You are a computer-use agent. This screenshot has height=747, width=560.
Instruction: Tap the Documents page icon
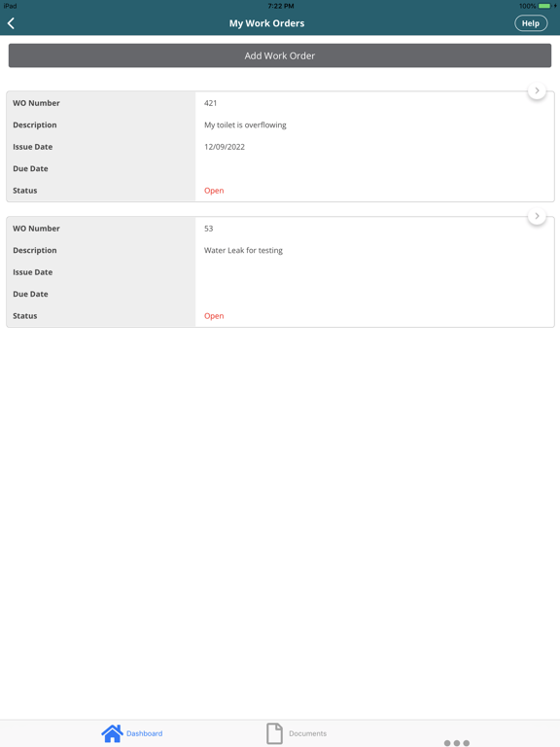[x=274, y=733]
